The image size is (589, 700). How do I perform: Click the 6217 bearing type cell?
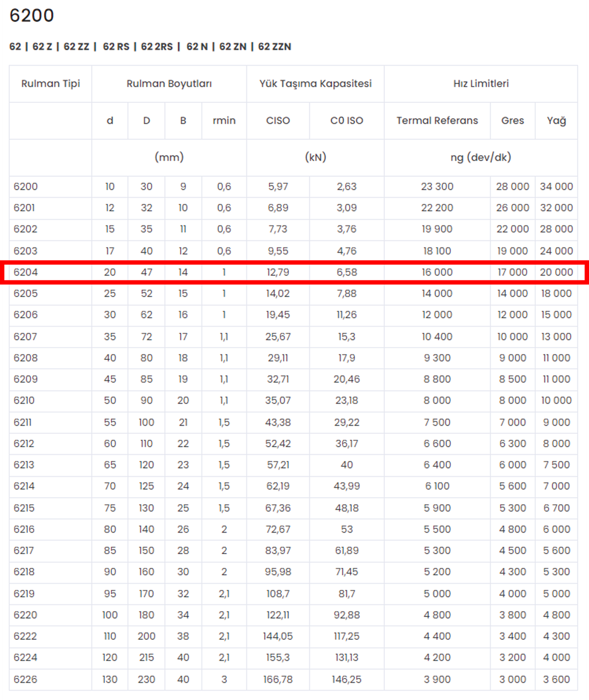point(24,550)
